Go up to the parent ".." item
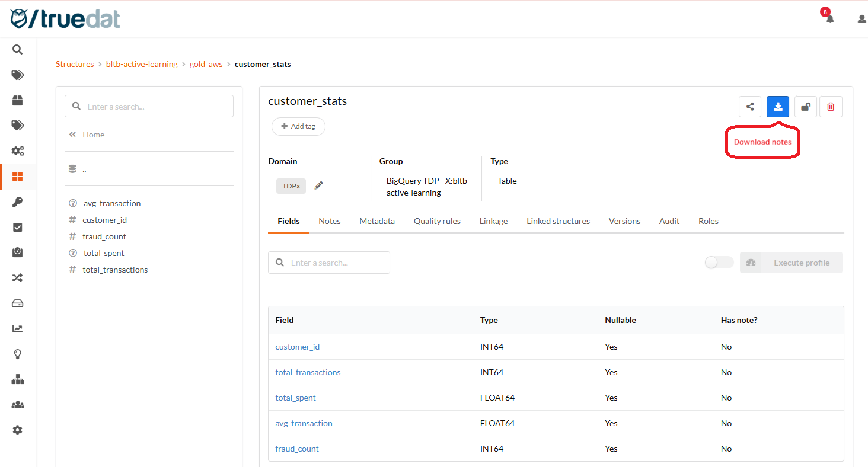The width and height of the screenshot is (868, 467). pos(84,169)
